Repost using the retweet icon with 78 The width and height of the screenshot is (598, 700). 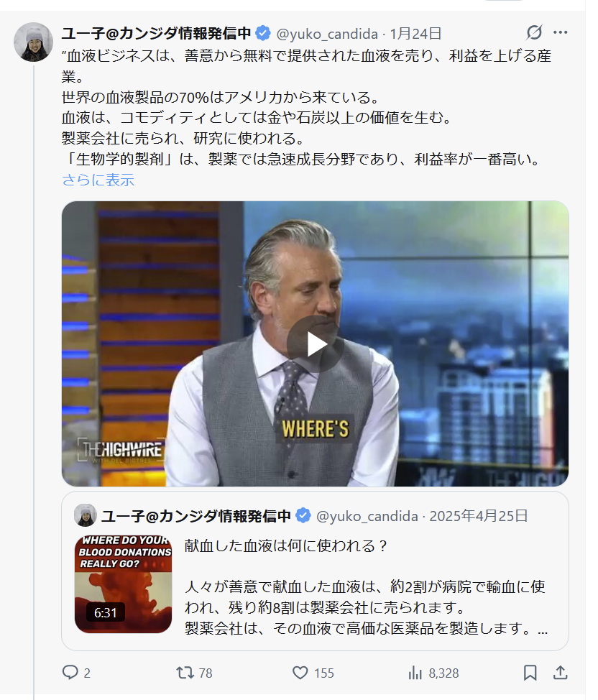(194, 672)
